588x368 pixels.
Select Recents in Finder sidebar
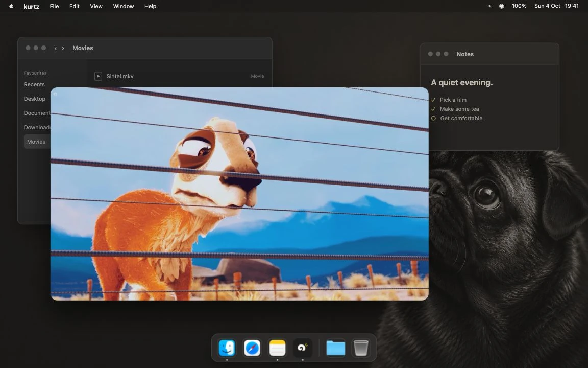(34, 84)
